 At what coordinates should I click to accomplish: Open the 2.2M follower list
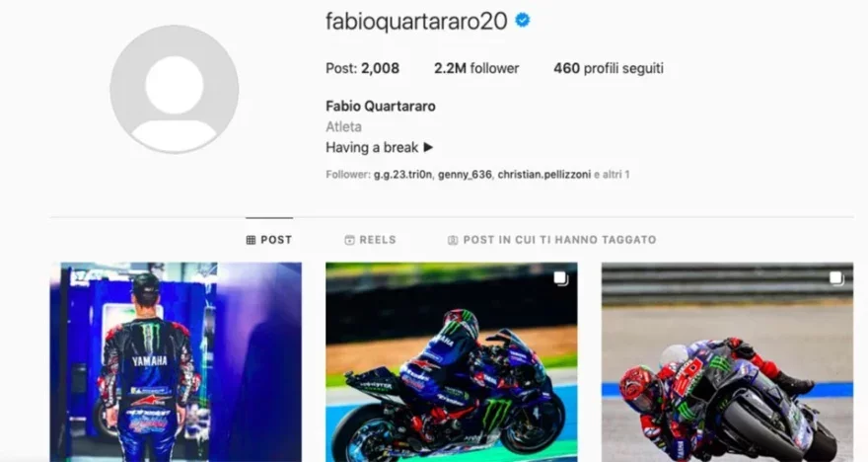coord(476,68)
